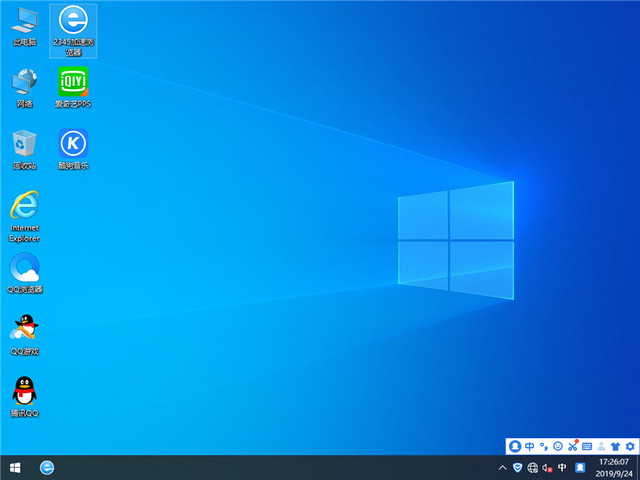Click the faded person icon on IME toolbar
This screenshot has height=480, width=640.
(x=601, y=446)
